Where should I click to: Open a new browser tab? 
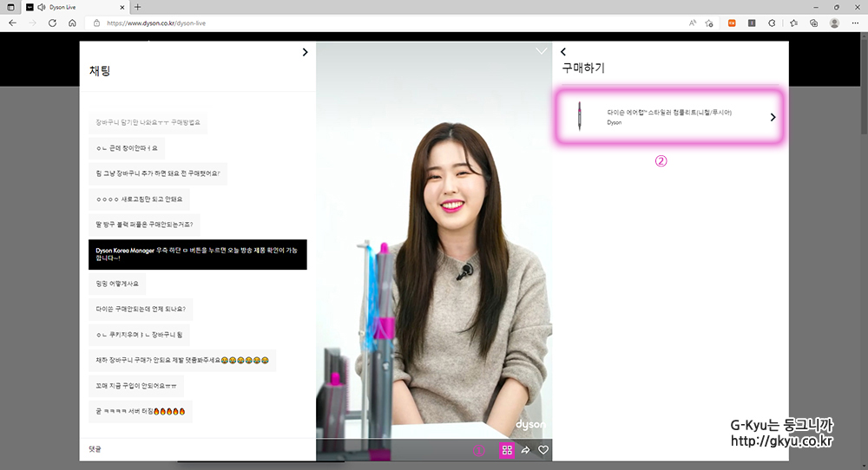[138, 7]
